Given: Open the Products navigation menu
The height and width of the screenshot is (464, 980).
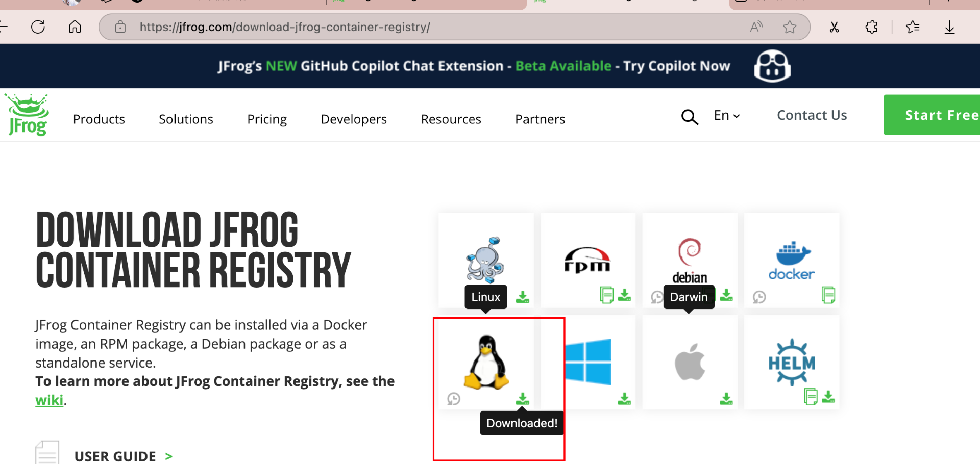Looking at the screenshot, I should click(99, 119).
